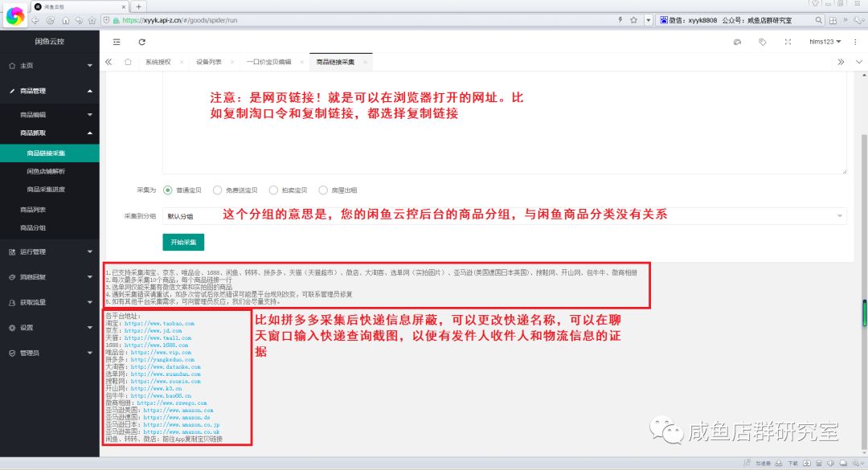This screenshot has height=470, width=868.
Task: Open the theme palette icon in the header
Action: 738,42
